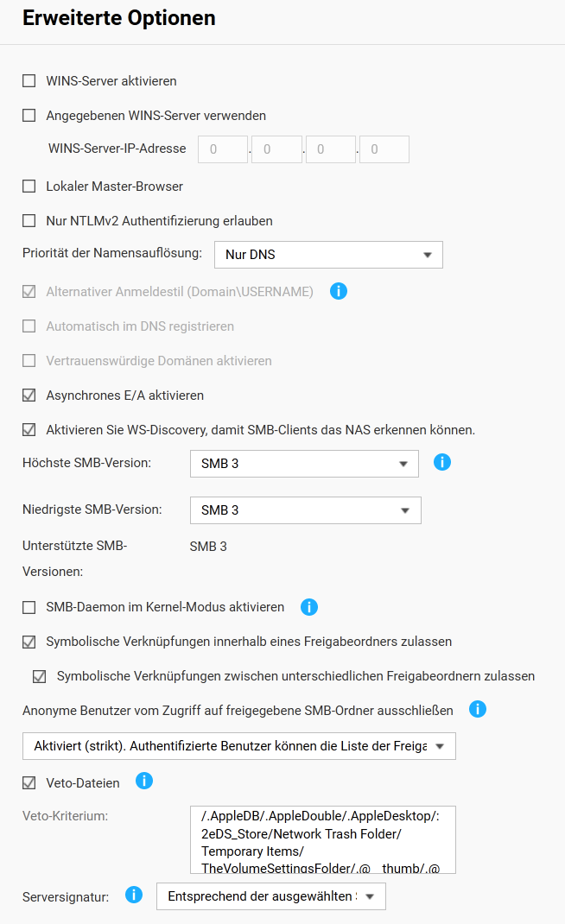Expand the anonymous access Aktiviert (strikt) dropdown
This screenshot has height=924, width=565.
[x=238, y=746]
